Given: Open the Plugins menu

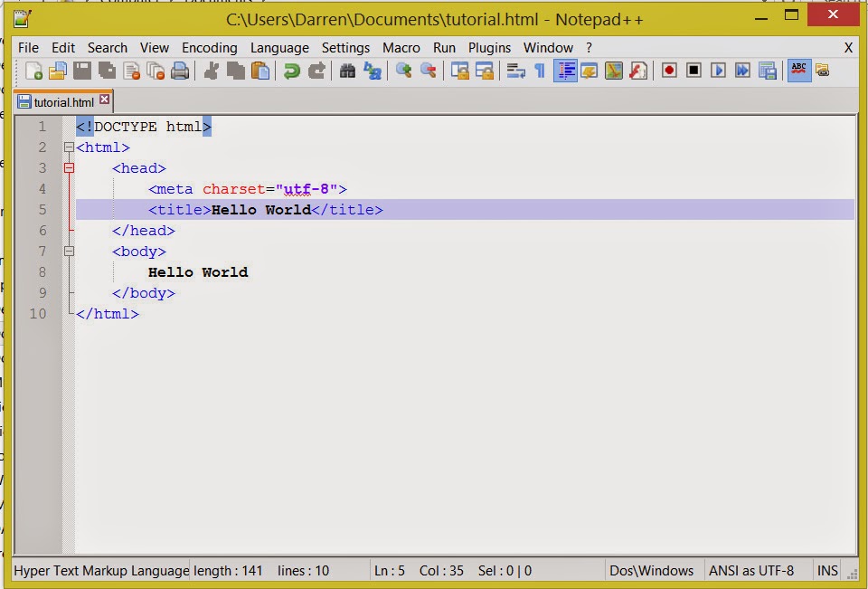Looking at the screenshot, I should tap(489, 48).
